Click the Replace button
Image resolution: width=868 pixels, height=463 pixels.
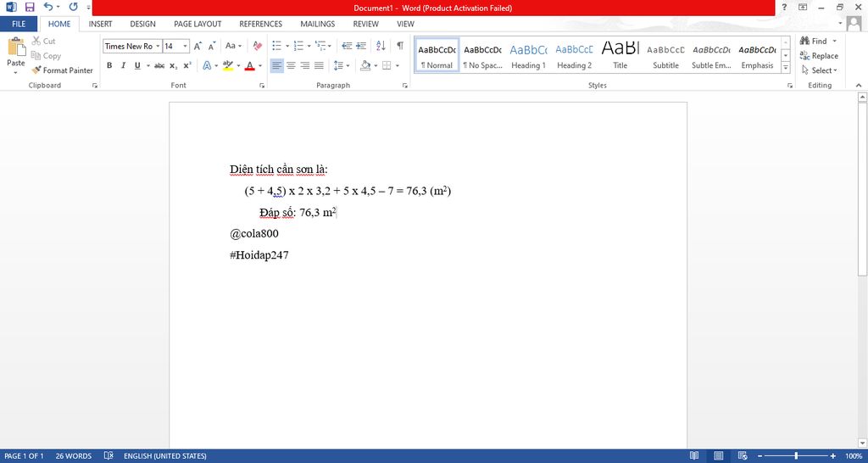819,55
